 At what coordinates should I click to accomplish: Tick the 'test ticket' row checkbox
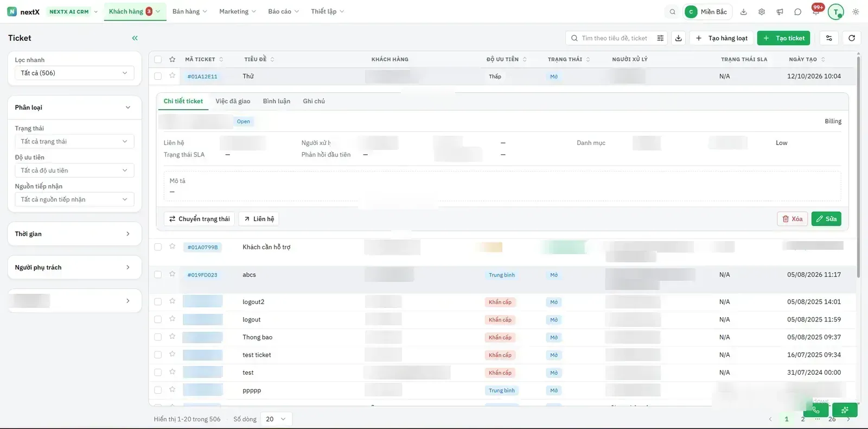(158, 355)
